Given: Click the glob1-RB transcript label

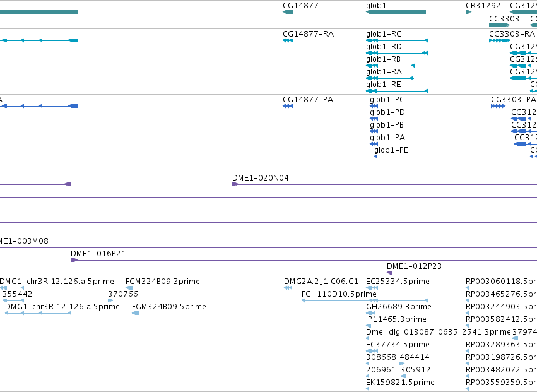Looking at the screenshot, I should 383,59.
